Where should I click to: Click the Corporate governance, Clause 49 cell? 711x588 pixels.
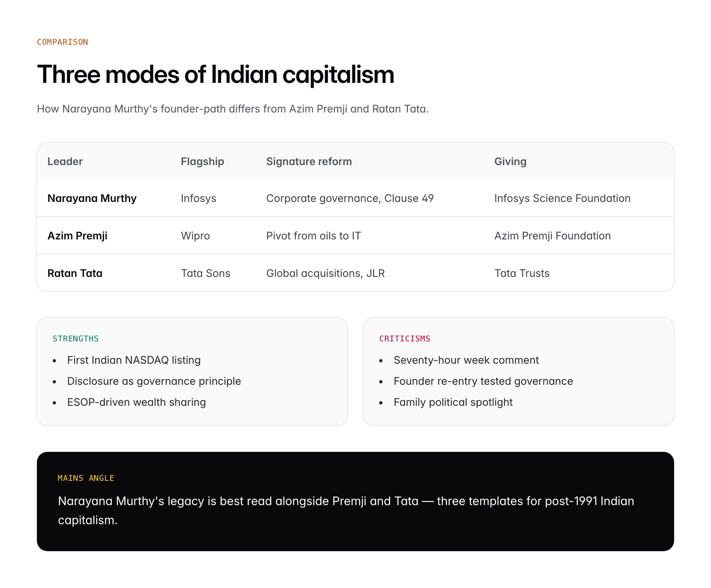tap(350, 198)
